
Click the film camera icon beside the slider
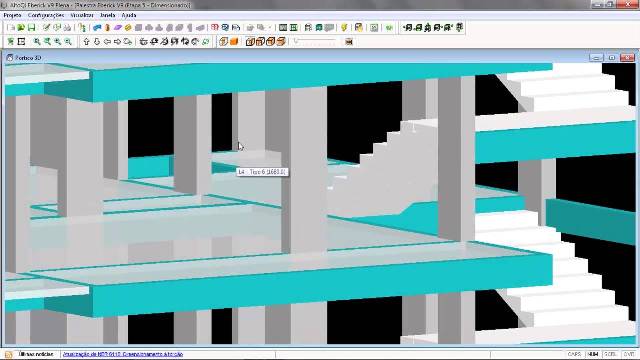349,42
